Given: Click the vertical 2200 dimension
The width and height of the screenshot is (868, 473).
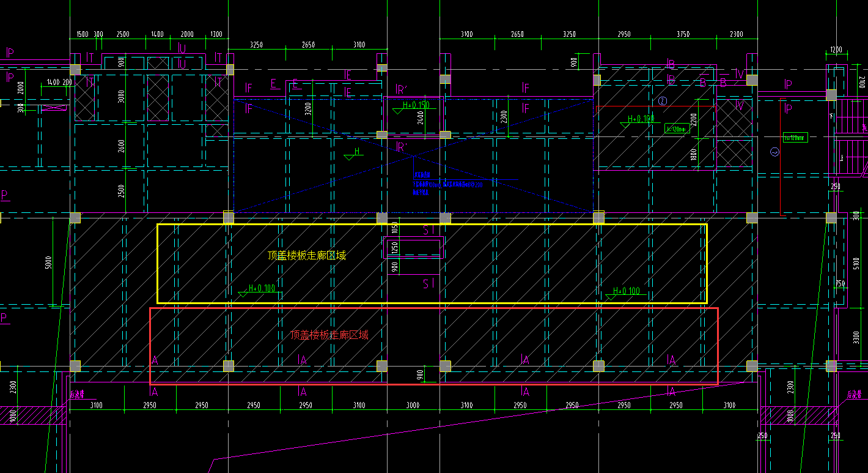Looking at the screenshot, I should tap(693, 119).
